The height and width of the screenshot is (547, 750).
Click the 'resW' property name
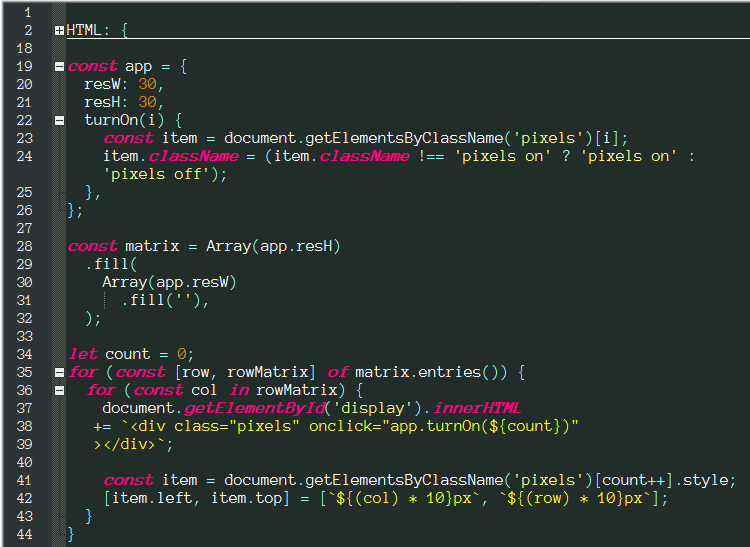[102, 84]
